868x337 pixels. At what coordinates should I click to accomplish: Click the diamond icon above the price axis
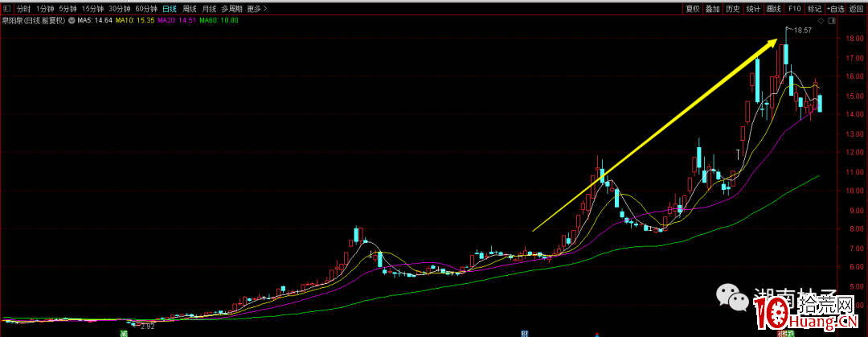(821, 20)
